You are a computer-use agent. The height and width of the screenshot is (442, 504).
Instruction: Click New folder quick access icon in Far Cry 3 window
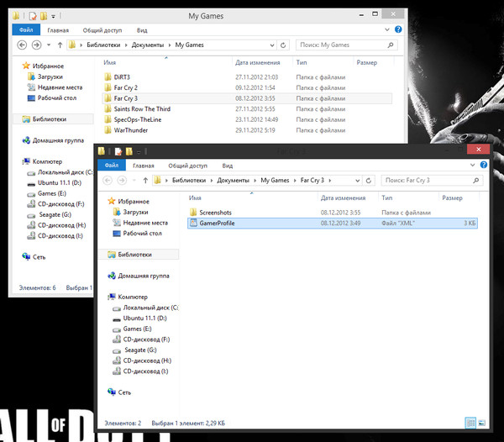[x=129, y=151]
